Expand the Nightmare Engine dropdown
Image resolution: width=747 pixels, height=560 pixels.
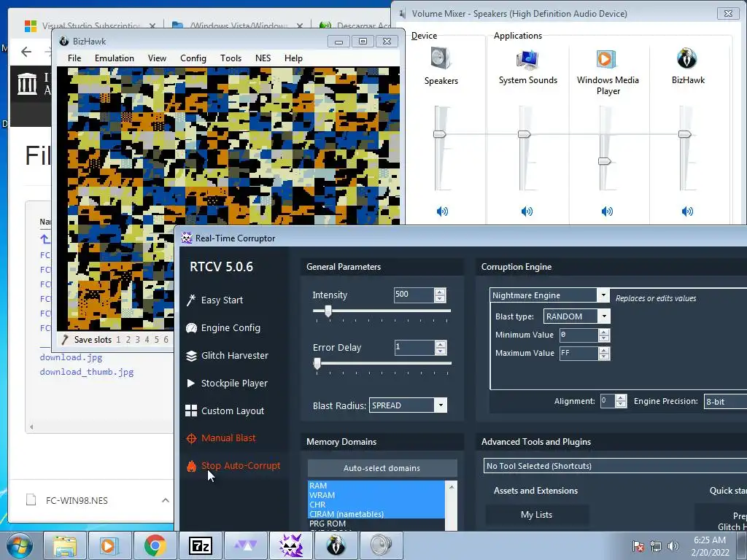(603, 295)
